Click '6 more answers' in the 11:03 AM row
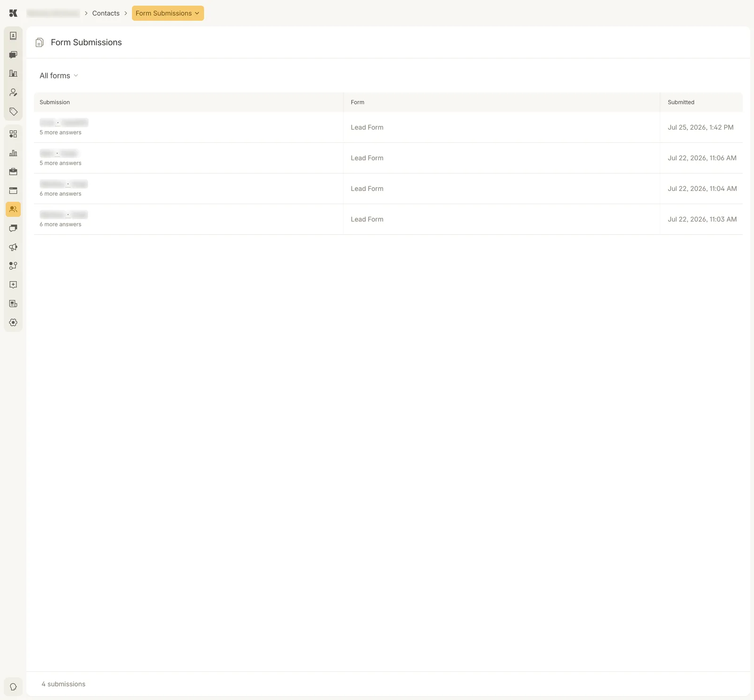Image resolution: width=754 pixels, height=700 pixels. 60,224
